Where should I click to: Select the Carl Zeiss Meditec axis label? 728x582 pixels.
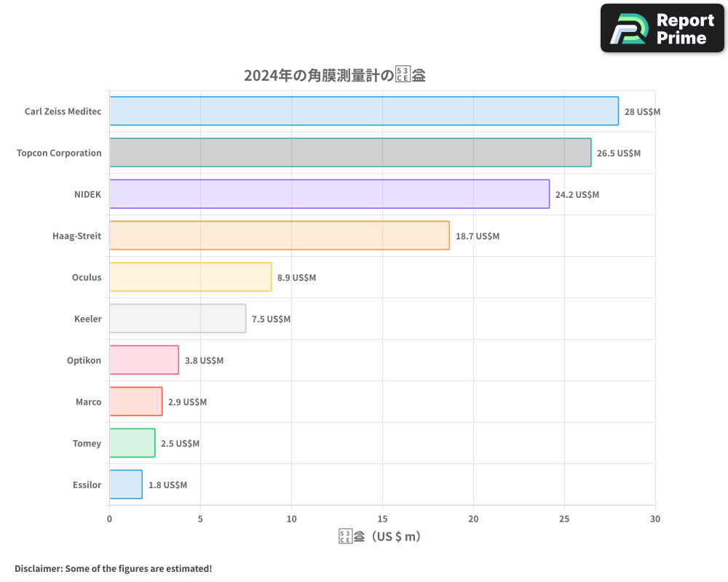63,111
